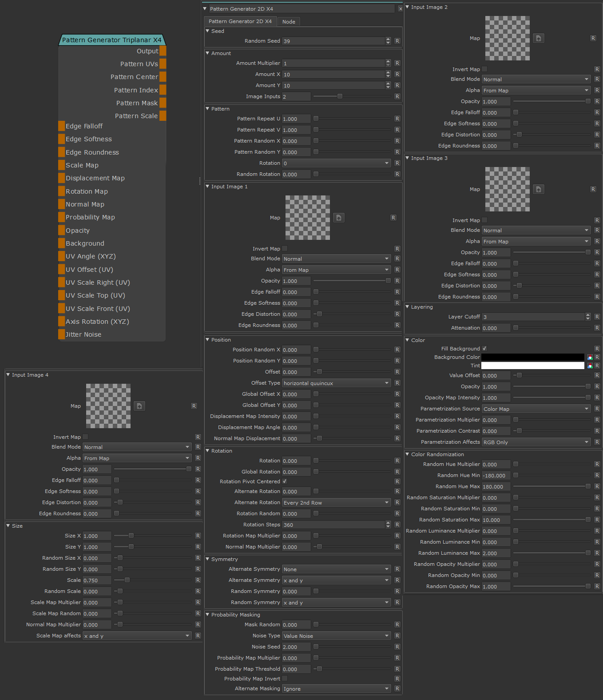Click the load file icon for Input Image 2 map
The width and height of the screenshot is (603, 700).
539,38
